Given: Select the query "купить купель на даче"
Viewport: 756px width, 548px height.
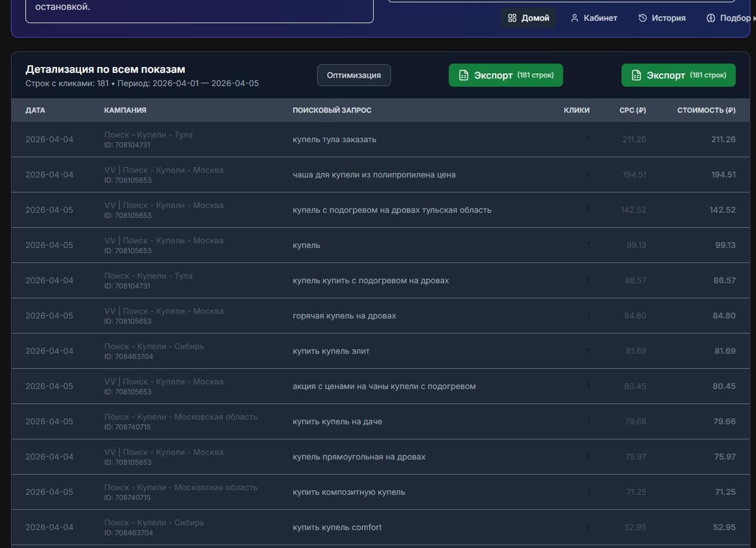Looking at the screenshot, I should [x=337, y=421].
